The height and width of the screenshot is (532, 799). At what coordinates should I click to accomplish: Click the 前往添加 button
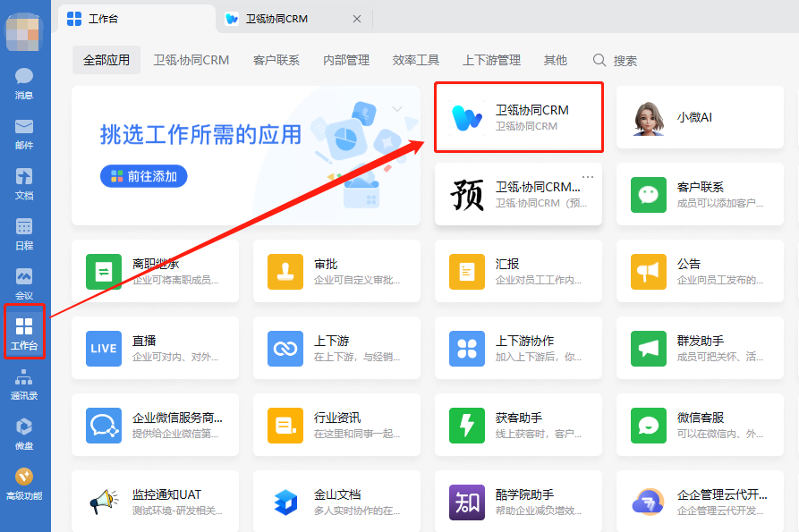click(144, 176)
